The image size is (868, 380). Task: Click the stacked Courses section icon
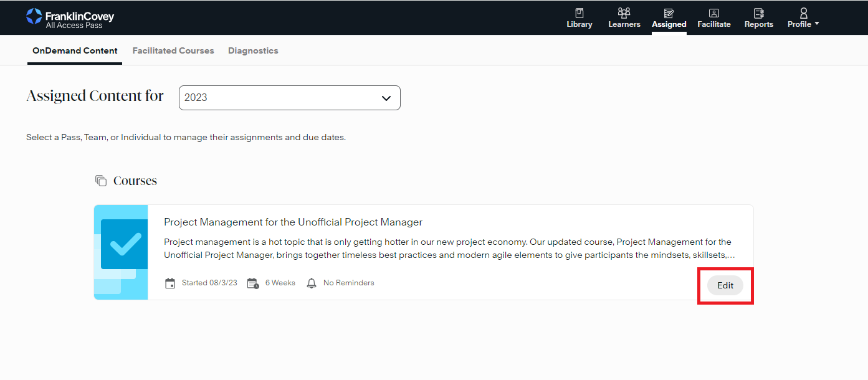pyautogui.click(x=101, y=181)
